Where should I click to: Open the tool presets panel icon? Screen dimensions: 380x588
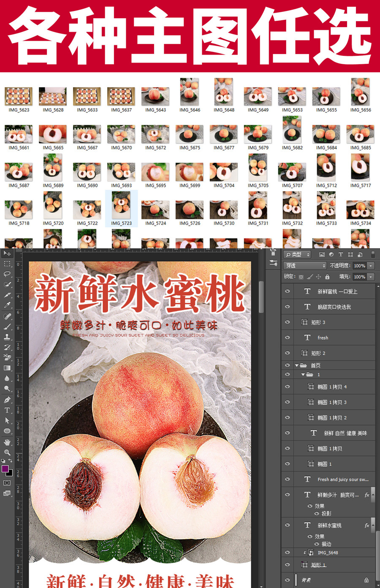tap(273, 263)
